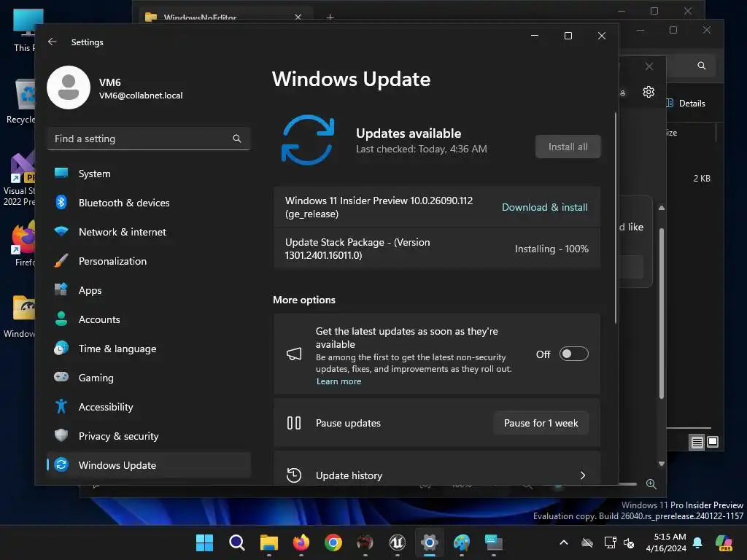The width and height of the screenshot is (747, 560).
Task: Click the back arrow in Settings
Action: pyautogui.click(x=53, y=42)
